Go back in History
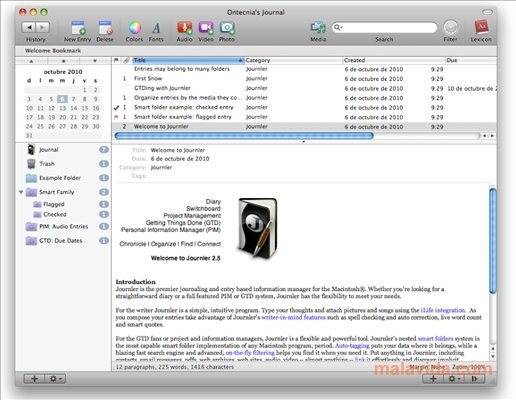 point(29,27)
